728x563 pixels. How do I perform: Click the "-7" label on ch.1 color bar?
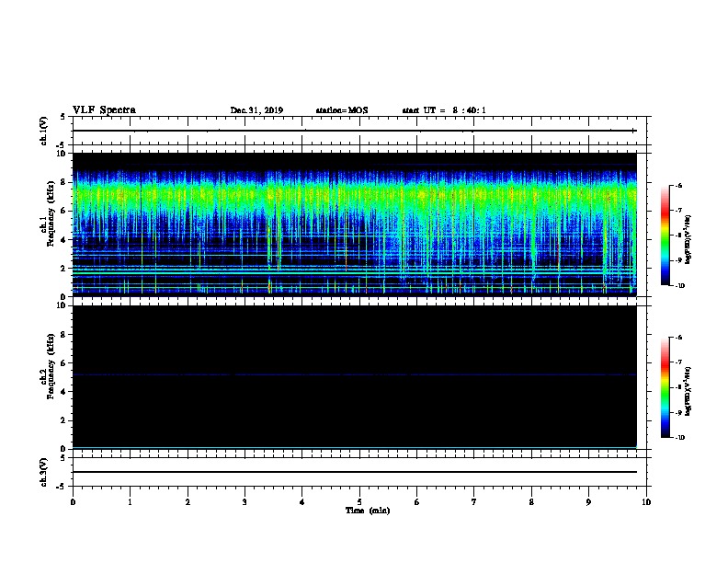pos(678,211)
